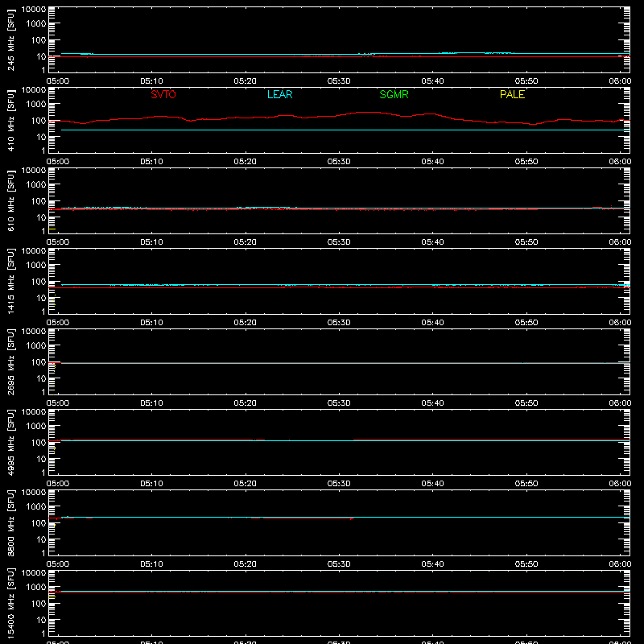Click the 10 tick of the 4995 MHz panel
This screenshot has height=644, width=644.
(41, 459)
